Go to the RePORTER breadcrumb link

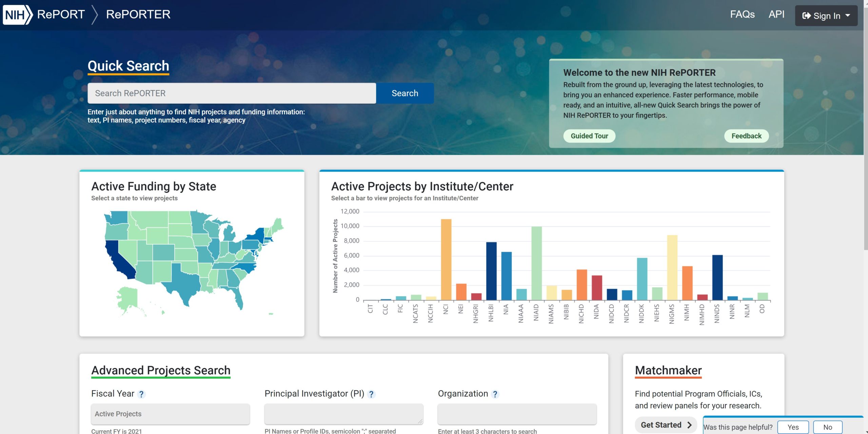138,14
